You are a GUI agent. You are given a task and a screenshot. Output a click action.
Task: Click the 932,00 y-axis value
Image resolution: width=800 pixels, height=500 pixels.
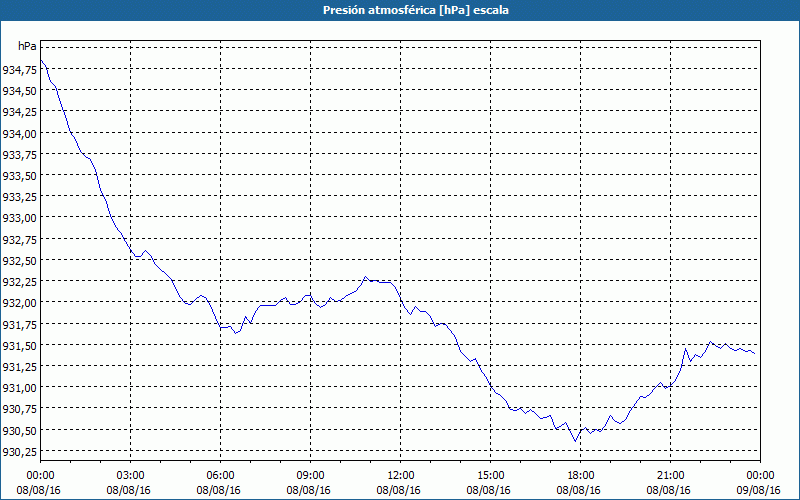click(20, 303)
